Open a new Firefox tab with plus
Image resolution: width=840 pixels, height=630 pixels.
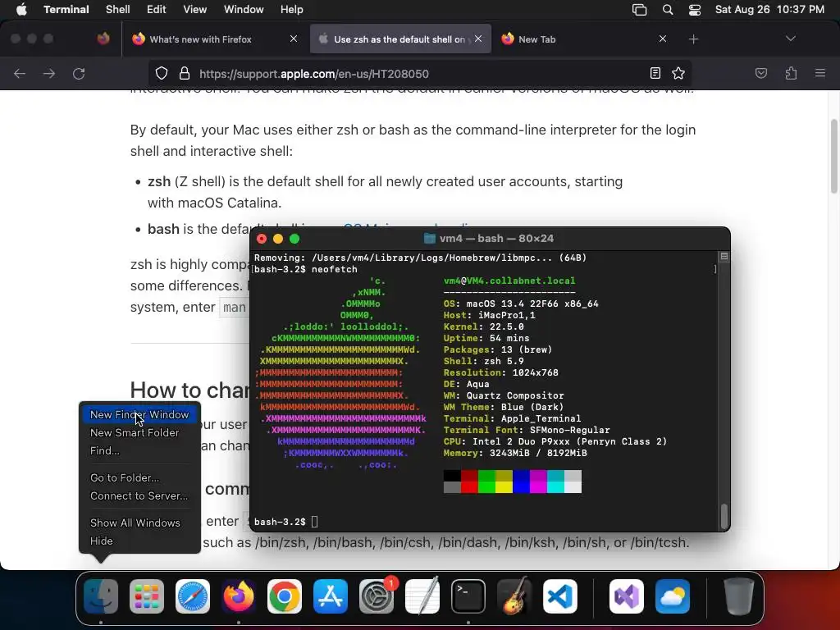coord(694,39)
